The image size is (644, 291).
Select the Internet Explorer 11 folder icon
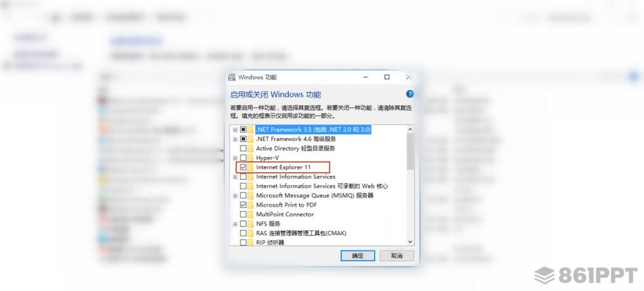[x=250, y=167]
